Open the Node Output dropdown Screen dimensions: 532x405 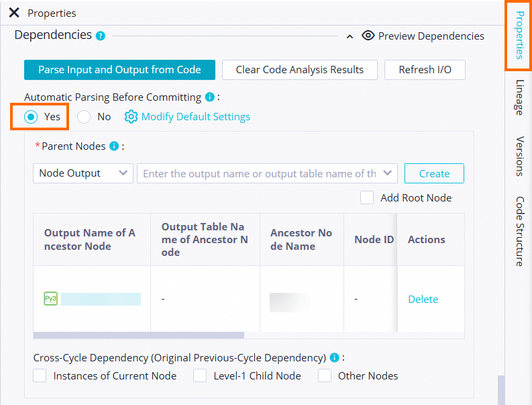[83, 173]
